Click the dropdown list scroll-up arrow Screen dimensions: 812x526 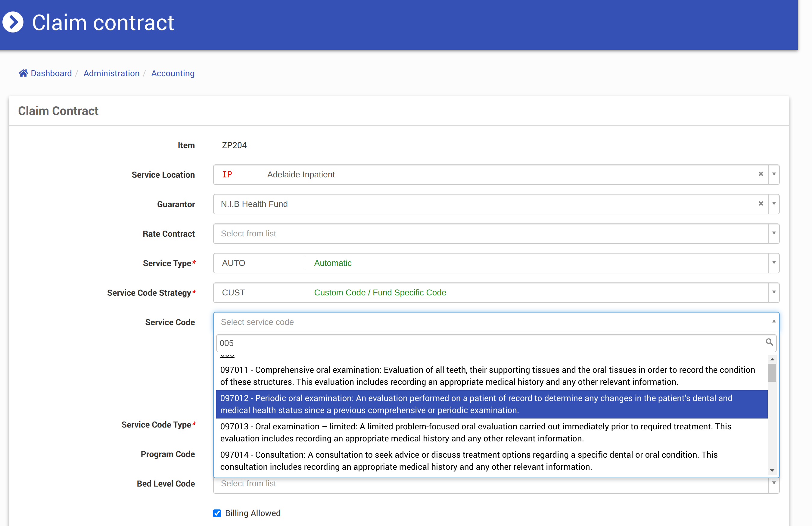pos(772,359)
